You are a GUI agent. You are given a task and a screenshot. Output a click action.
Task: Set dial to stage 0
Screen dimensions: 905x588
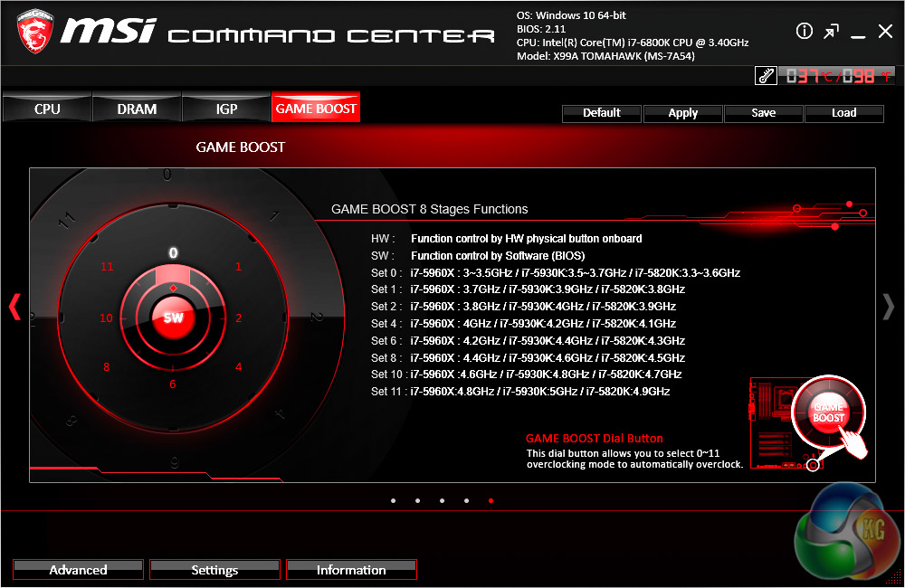173,252
